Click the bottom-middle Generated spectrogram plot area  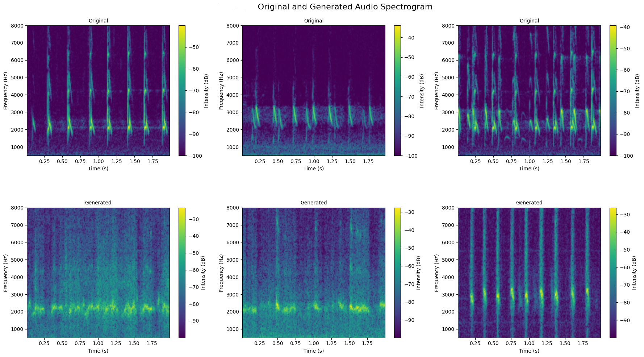(314, 273)
